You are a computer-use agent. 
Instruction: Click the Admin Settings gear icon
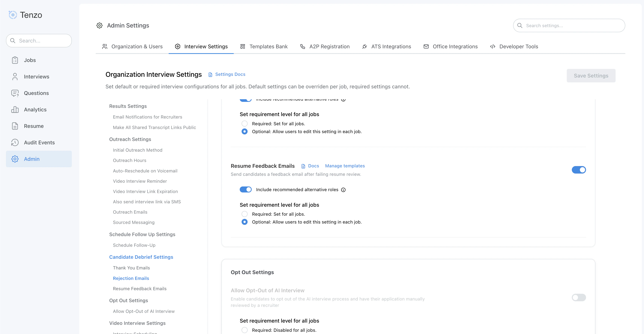99,25
